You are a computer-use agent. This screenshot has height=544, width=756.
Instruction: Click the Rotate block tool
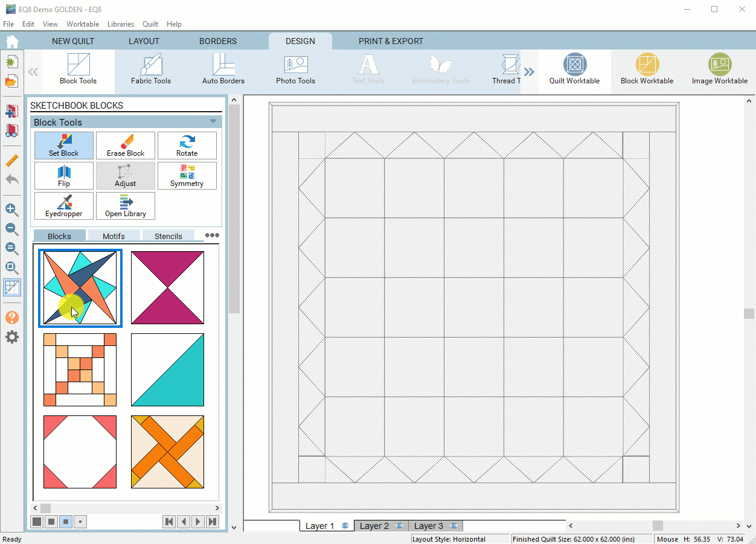[x=187, y=146]
